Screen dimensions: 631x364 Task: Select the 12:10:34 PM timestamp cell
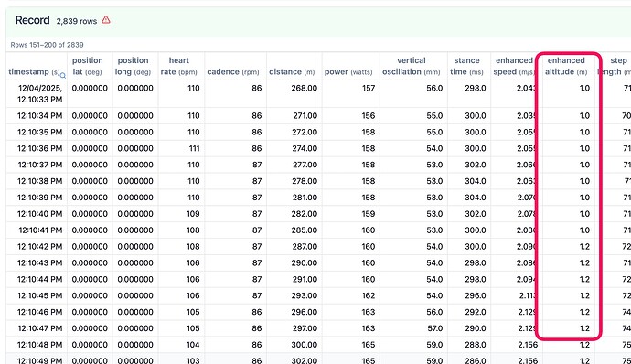pos(40,115)
